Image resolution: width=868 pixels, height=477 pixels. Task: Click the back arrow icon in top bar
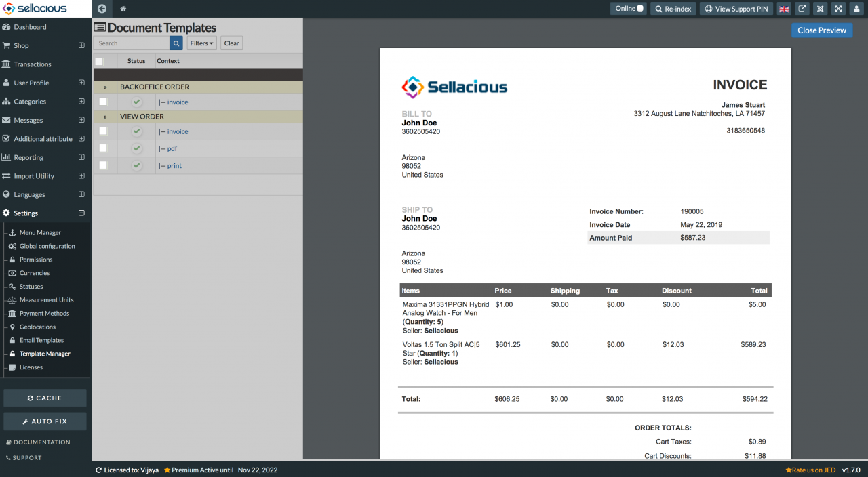[x=102, y=9]
